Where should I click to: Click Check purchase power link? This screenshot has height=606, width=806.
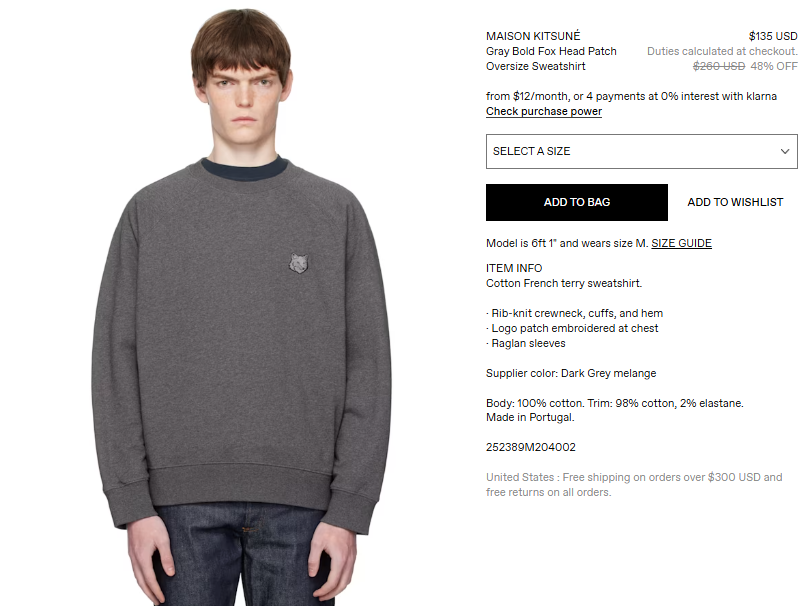[x=544, y=111]
